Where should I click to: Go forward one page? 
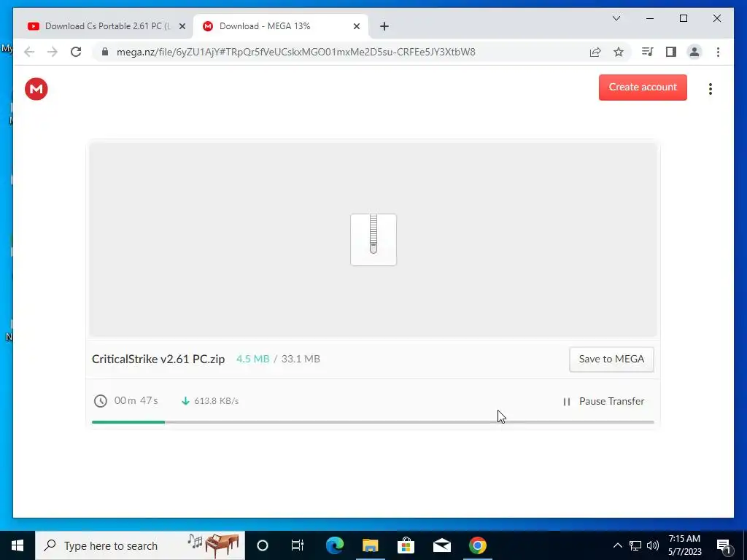[53, 52]
